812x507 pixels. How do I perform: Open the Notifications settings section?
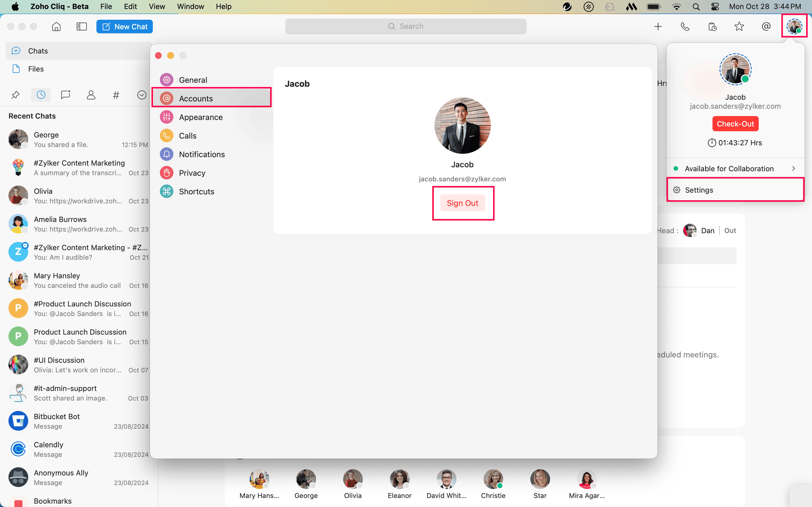[202, 155]
